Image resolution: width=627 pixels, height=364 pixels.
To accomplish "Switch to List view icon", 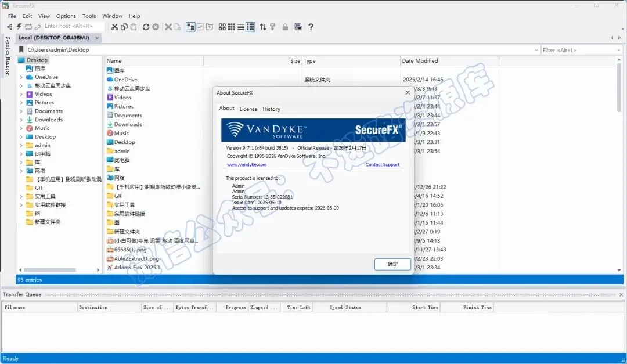I will pyautogui.click(x=241, y=27).
